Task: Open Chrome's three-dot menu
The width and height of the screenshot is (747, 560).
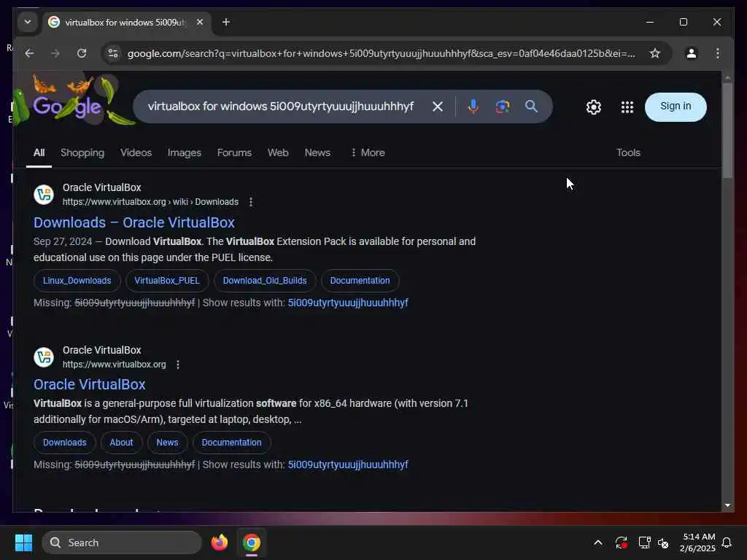Action: click(718, 53)
